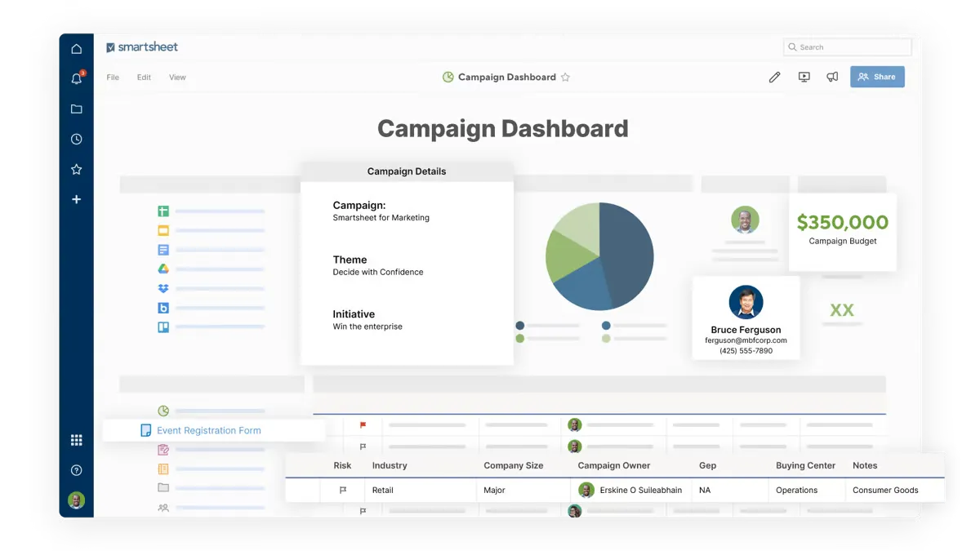Open the Google Sheets shortcut icon
Viewport: 980px width, 551px height.
[x=163, y=211]
